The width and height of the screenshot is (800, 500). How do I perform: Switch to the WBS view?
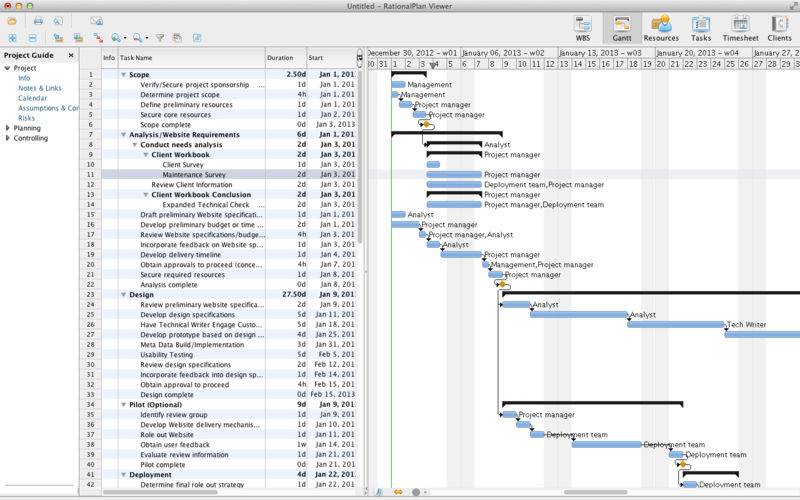tap(583, 29)
